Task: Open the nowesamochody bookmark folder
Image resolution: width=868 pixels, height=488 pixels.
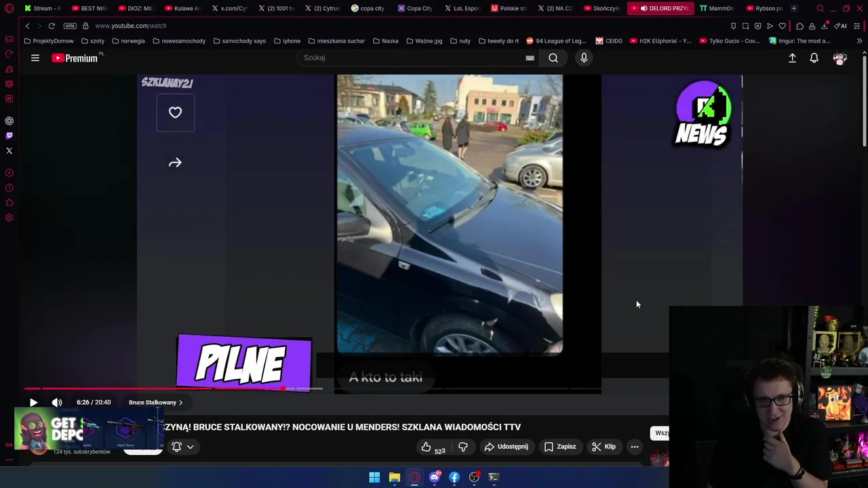Action: coord(179,41)
